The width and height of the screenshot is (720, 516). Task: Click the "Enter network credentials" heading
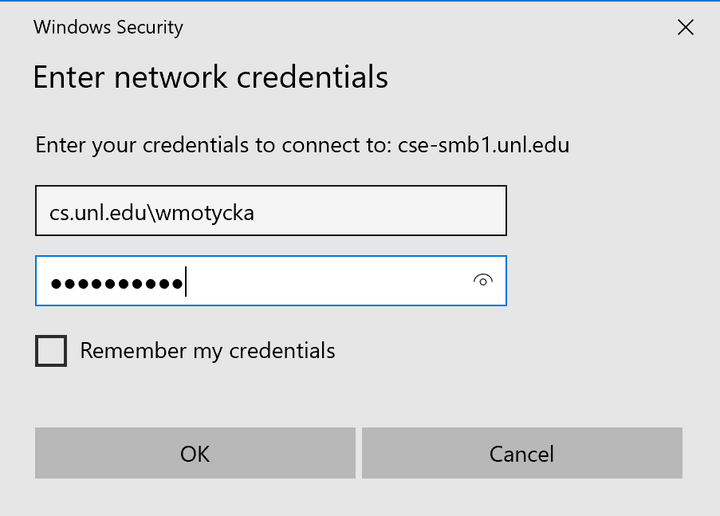click(210, 77)
